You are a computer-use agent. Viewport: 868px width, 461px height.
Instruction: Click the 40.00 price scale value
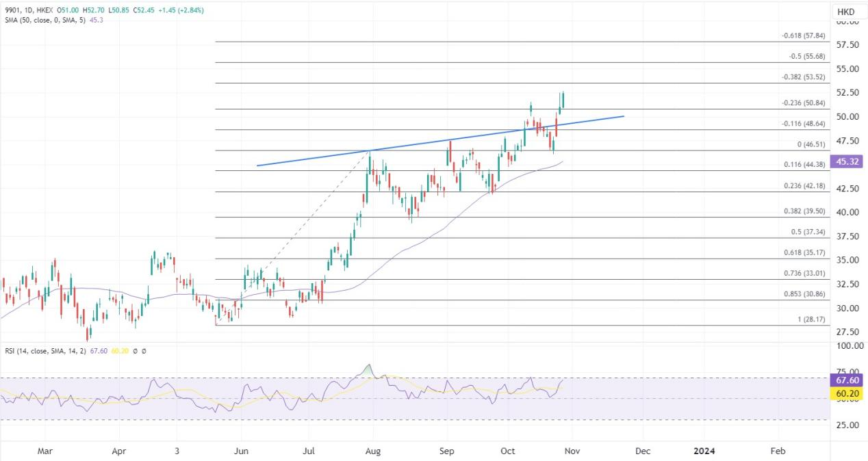pyautogui.click(x=848, y=213)
